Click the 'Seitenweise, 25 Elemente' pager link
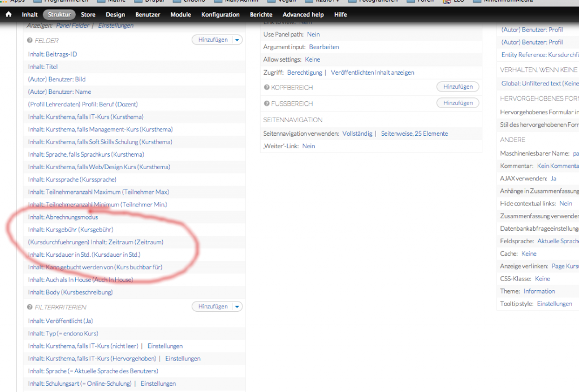579x392 pixels. point(414,133)
